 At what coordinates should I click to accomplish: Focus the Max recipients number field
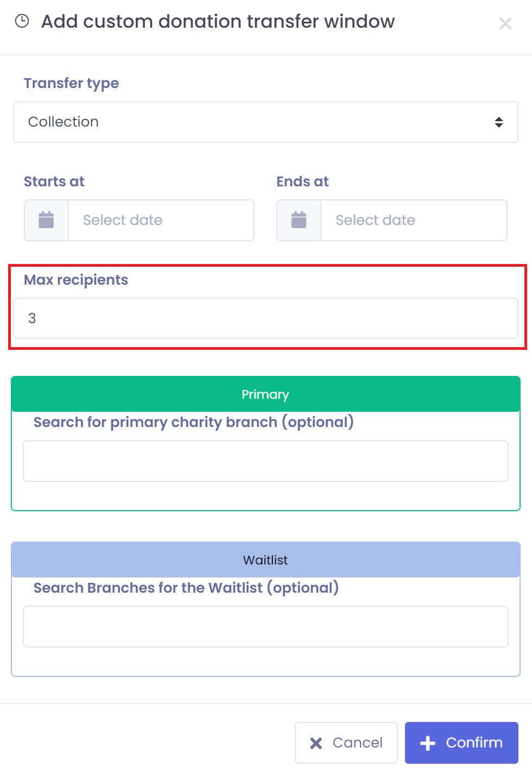(265, 318)
